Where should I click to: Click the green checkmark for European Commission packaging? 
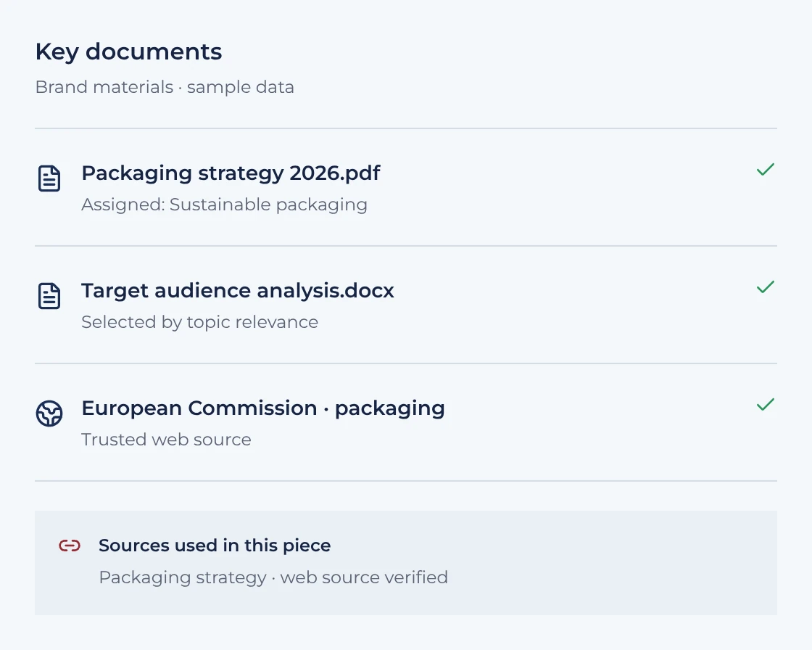(766, 404)
